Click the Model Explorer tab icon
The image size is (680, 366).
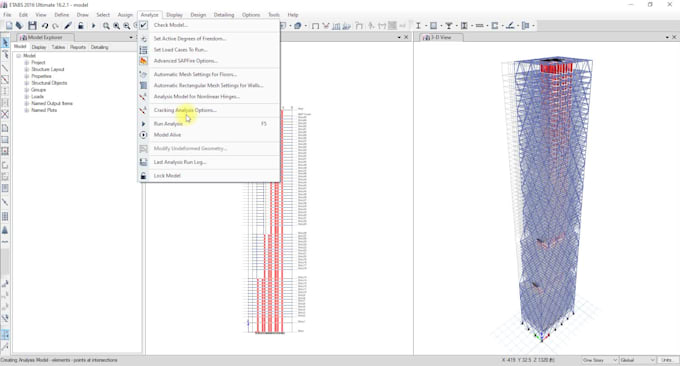click(x=23, y=38)
